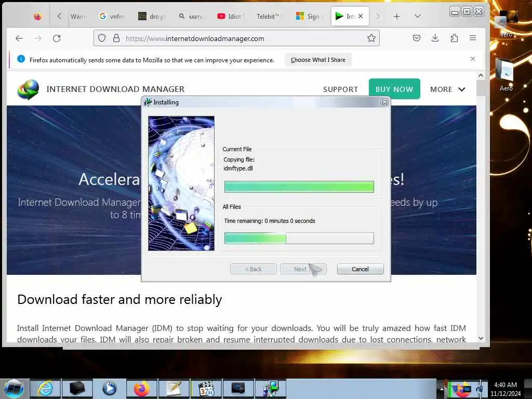Click the Current File progress bar
The width and height of the screenshot is (532, 399).
click(299, 187)
